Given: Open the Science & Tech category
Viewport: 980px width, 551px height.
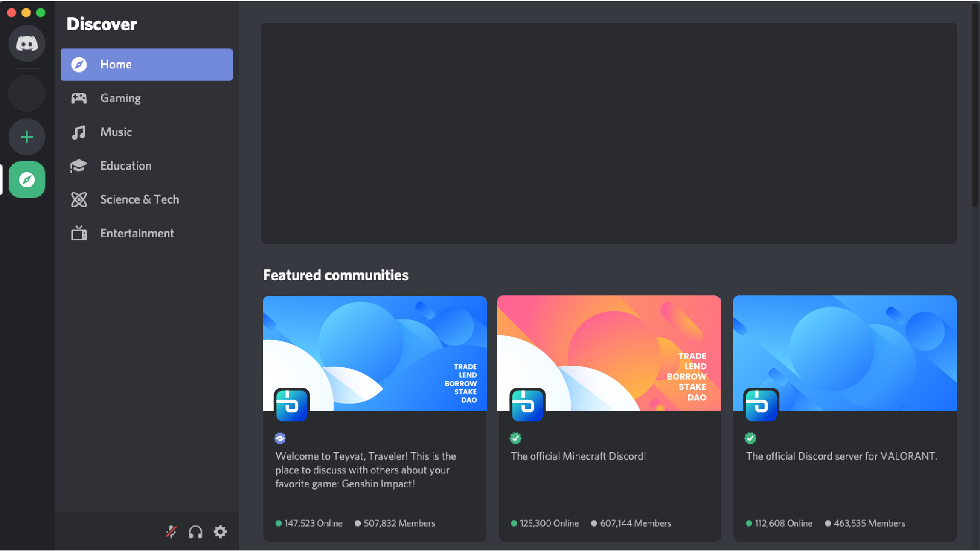Looking at the screenshot, I should (139, 199).
